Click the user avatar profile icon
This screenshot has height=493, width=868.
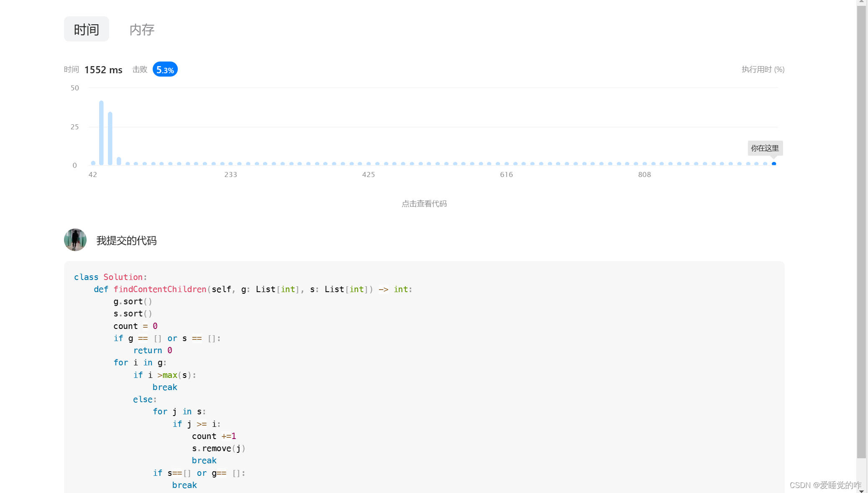(x=74, y=240)
